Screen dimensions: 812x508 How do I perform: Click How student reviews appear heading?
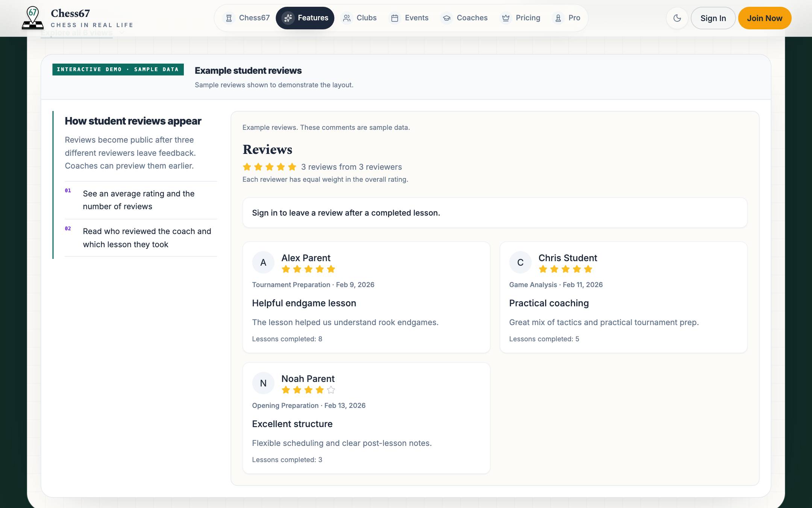click(133, 121)
